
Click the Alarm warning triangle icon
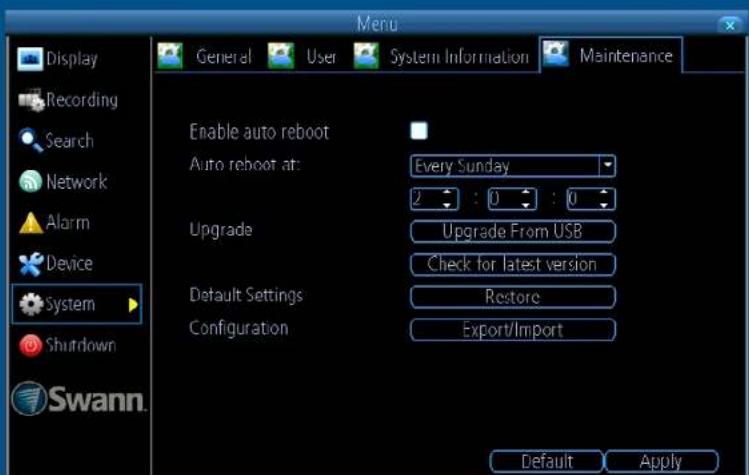pyautogui.click(x=31, y=223)
